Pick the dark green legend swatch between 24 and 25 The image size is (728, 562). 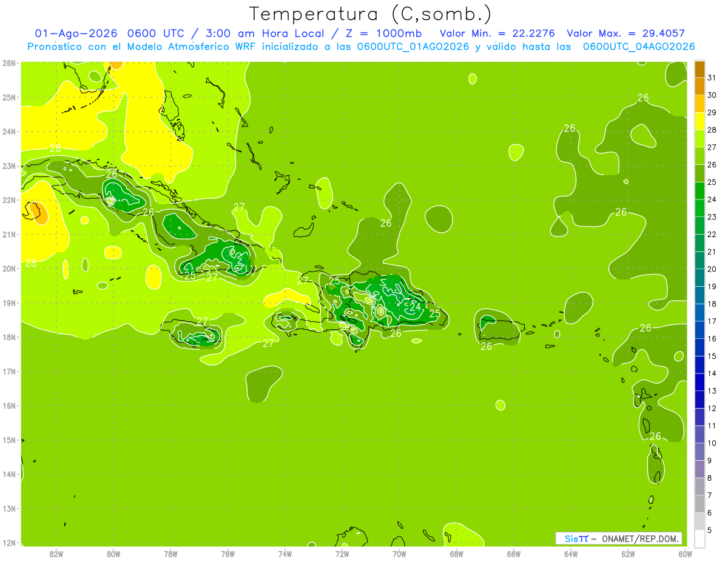click(x=699, y=191)
